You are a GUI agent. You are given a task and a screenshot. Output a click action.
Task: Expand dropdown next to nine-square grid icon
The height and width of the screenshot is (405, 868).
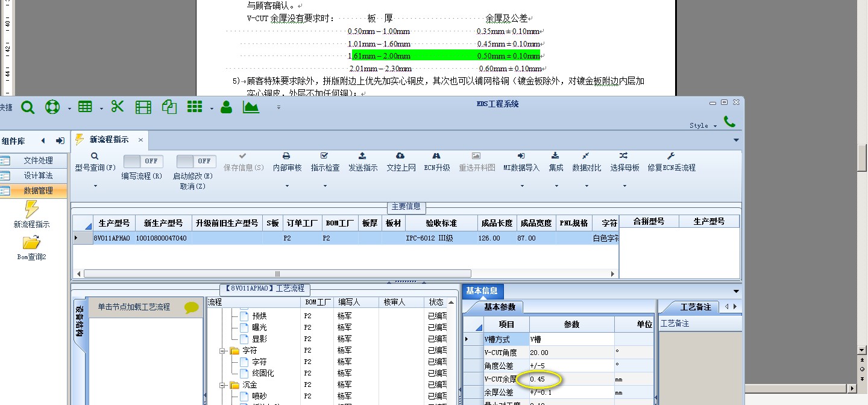click(212, 108)
